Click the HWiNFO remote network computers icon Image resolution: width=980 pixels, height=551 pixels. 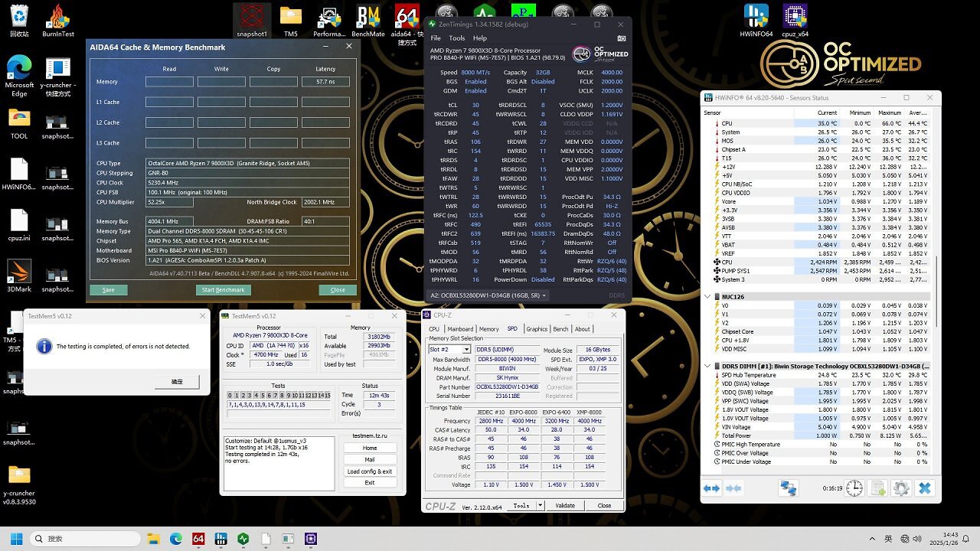tap(788, 488)
